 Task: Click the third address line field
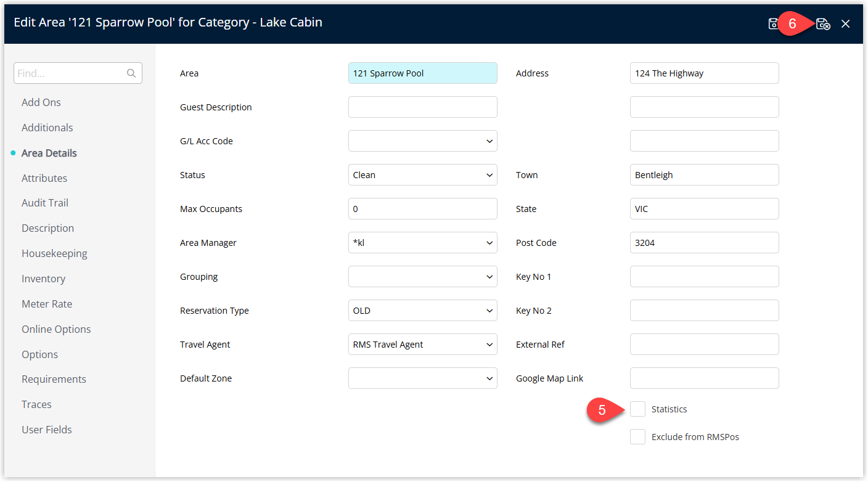point(705,141)
